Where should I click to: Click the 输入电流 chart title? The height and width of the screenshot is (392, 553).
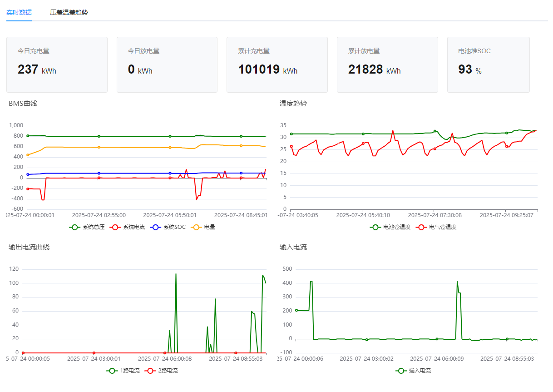tap(293, 247)
